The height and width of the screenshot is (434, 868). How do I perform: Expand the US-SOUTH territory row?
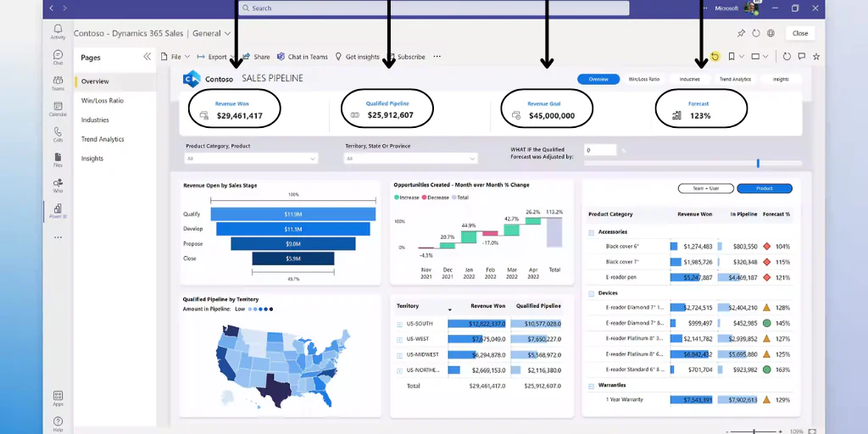point(399,324)
